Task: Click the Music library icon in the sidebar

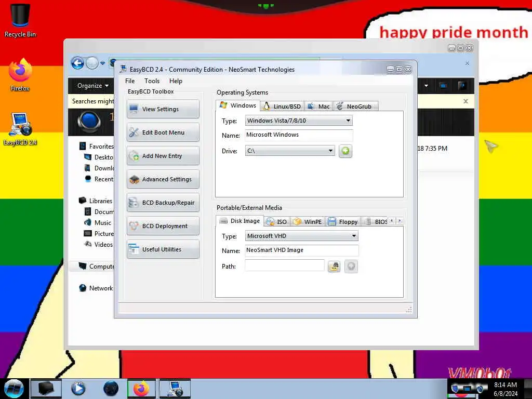Action: coord(87,222)
